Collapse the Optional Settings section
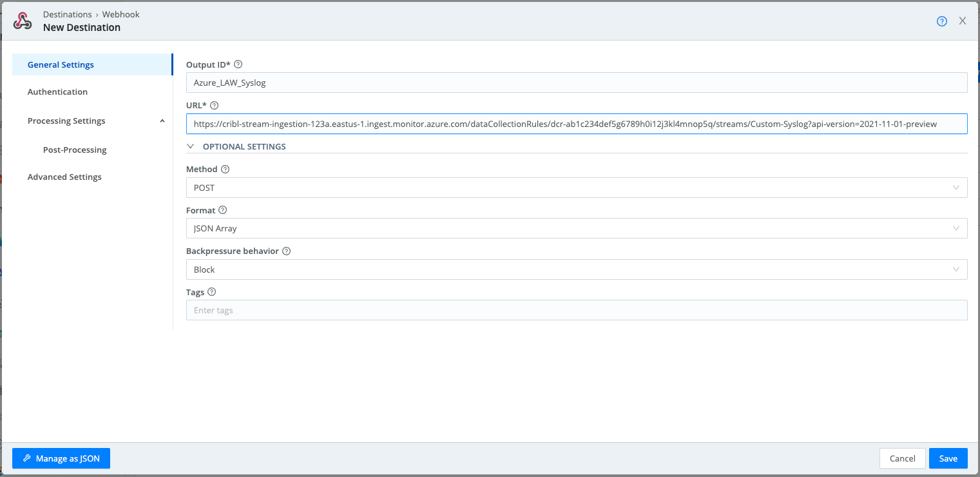Viewport: 980px width, 477px height. coord(190,146)
